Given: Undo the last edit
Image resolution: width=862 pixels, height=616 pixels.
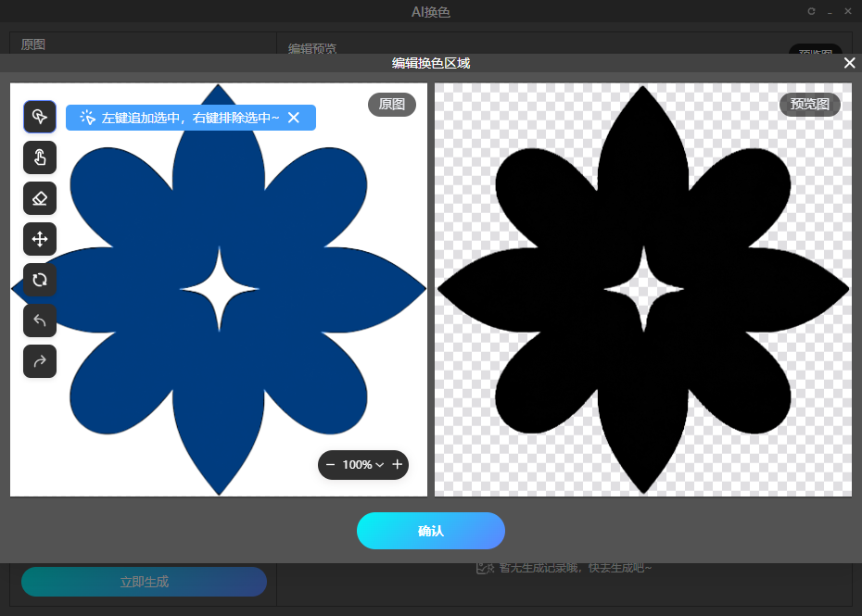Looking at the screenshot, I should point(40,321).
